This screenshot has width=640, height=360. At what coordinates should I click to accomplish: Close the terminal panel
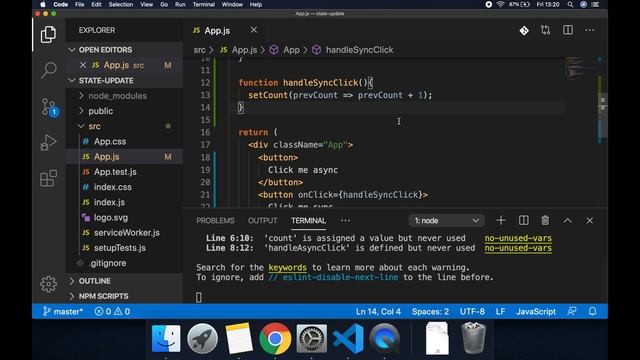(589, 220)
